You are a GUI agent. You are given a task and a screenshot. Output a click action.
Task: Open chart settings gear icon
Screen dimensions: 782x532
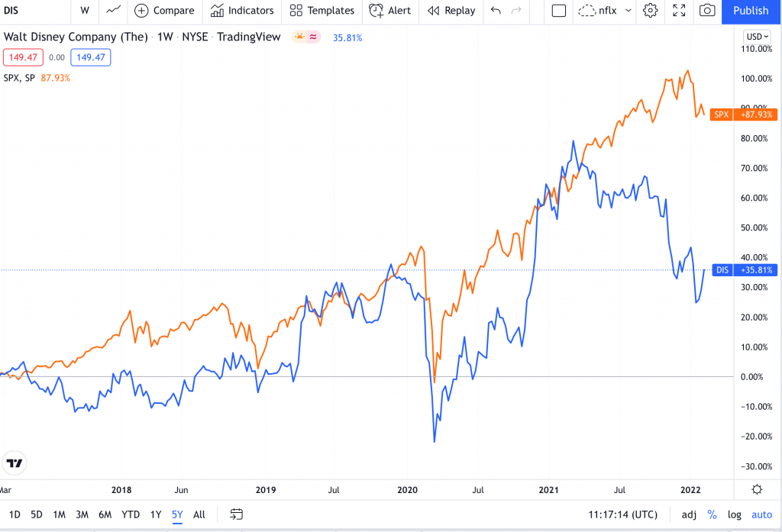650,11
